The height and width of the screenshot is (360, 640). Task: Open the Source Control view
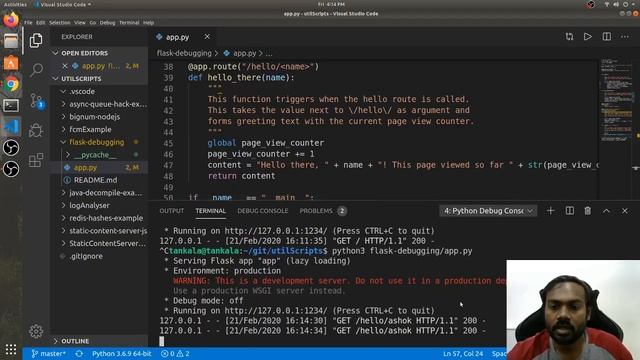pyautogui.click(x=36, y=100)
